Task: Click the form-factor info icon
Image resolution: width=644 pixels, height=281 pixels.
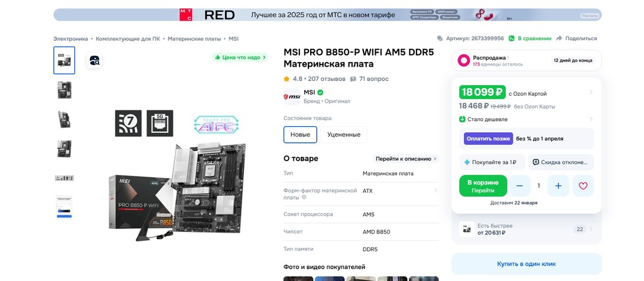Action: [304, 197]
